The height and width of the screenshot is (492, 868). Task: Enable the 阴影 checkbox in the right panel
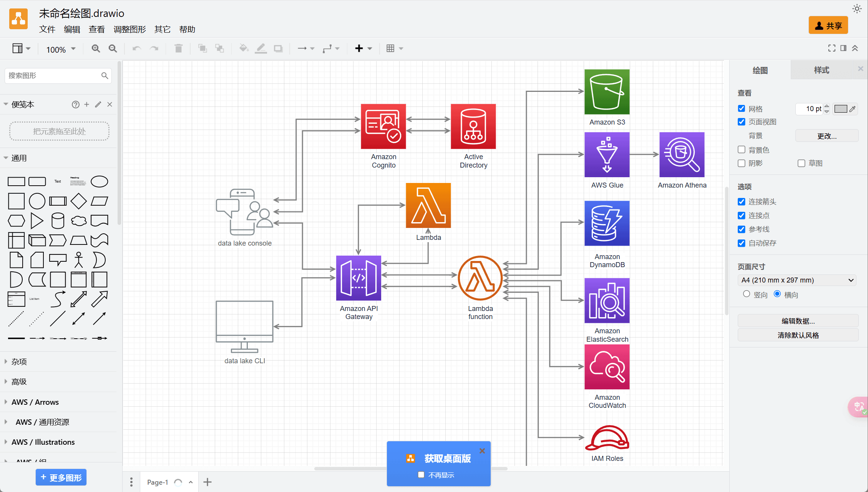tap(741, 163)
